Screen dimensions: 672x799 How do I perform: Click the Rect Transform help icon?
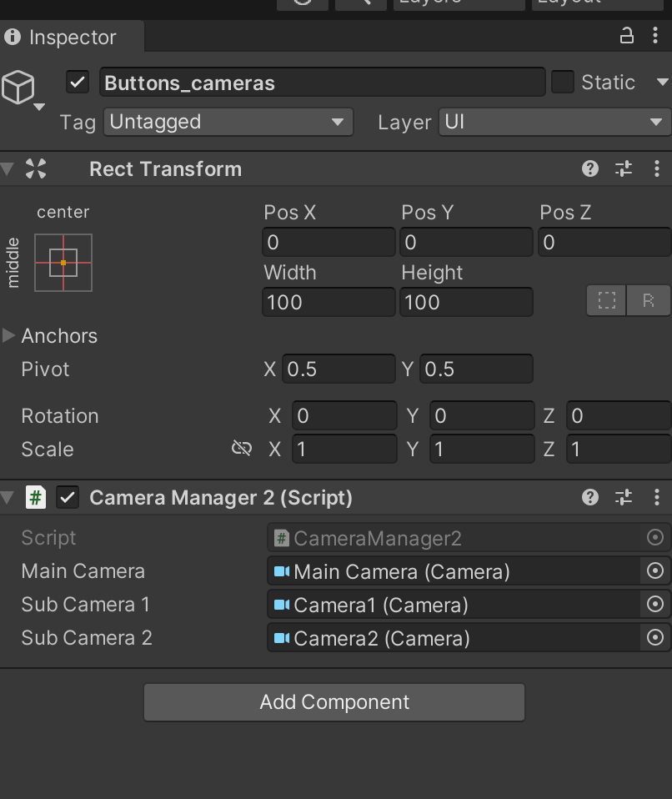click(590, 169)
